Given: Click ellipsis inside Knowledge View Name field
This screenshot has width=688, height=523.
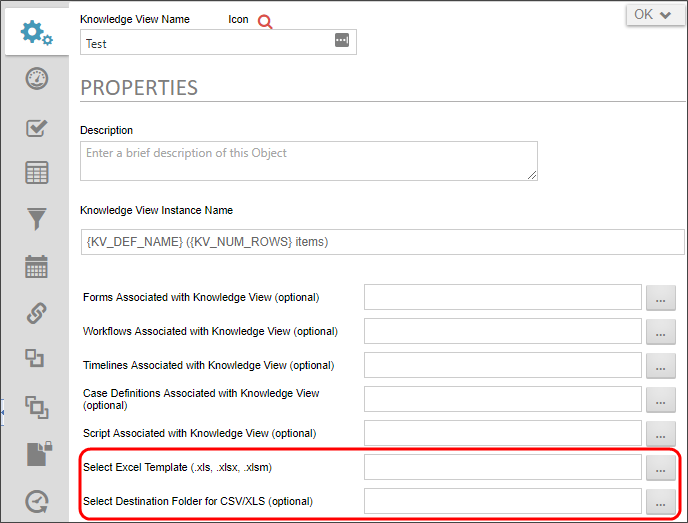Looking at the screenshot, I should (x=341, y=41).
